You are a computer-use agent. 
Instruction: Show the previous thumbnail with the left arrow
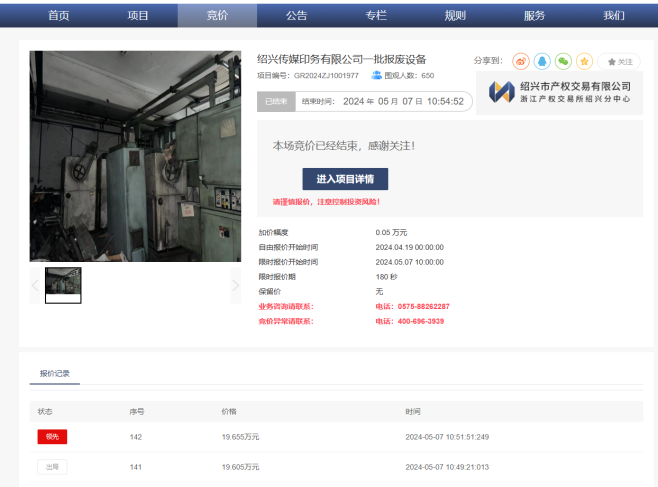[35, 285]
